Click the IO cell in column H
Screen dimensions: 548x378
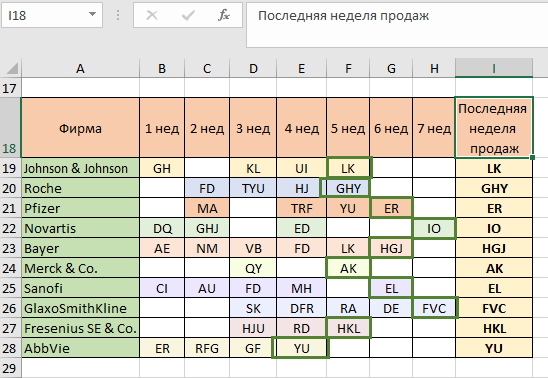(434, 228)
